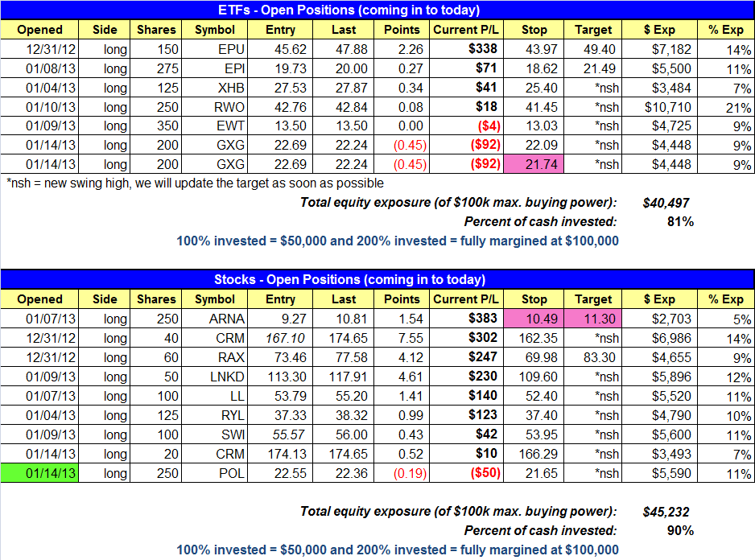Click Stocks table Shares column header

point(156,299)
